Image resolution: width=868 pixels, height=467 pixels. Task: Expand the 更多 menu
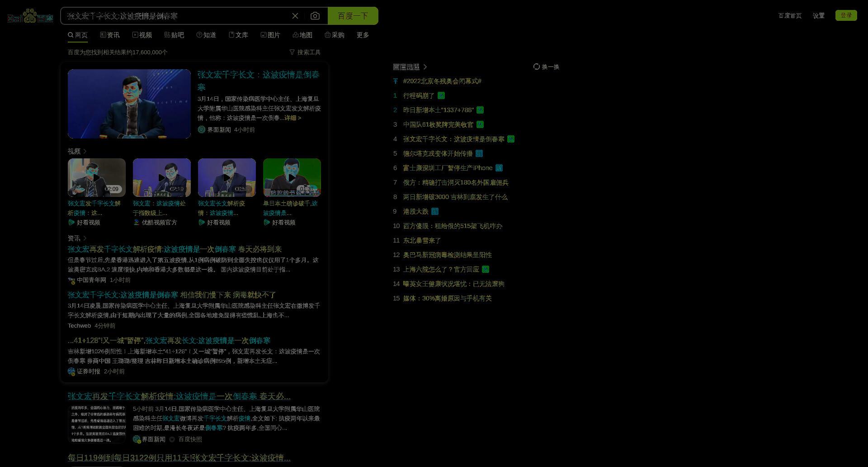click(x=363, y=35)
